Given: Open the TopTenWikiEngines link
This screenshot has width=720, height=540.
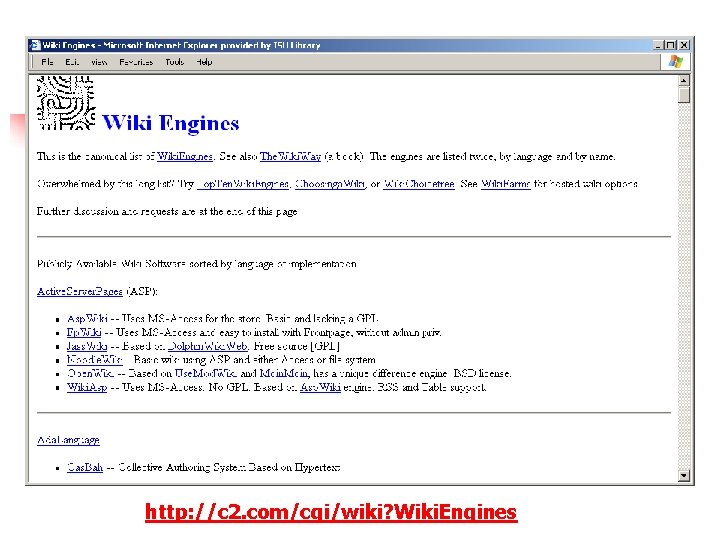Looking at the screenshot, I should 244,184.
